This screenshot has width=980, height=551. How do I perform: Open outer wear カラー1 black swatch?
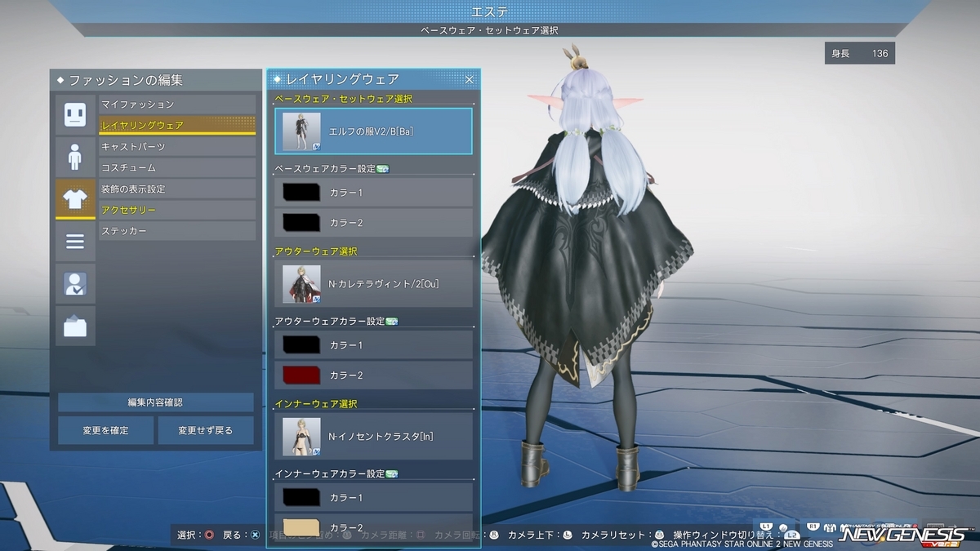(x=301, y=345)
